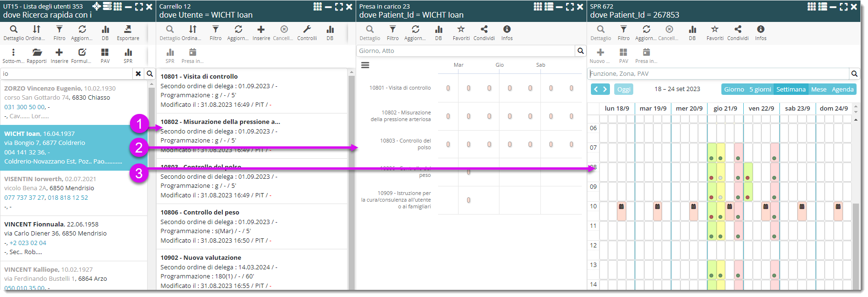Switch calendar to Giorno view

[734, 89]
